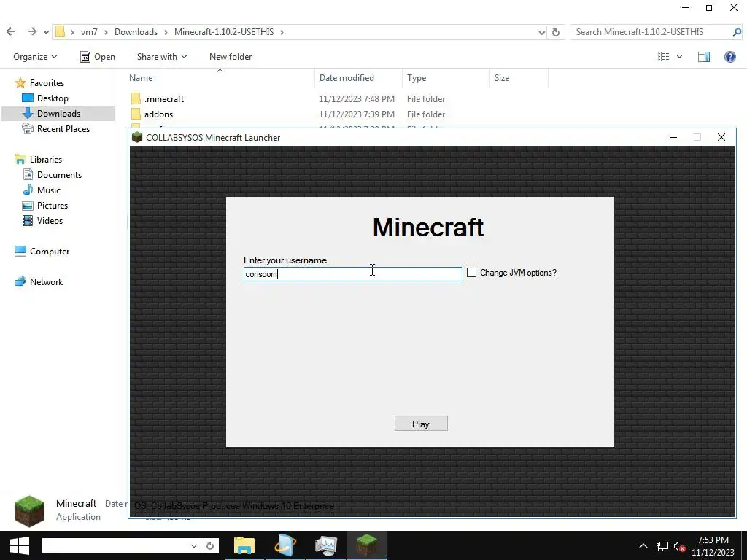Open the taskbar clock and date
Image resolution: width=747 pixels, height=560 pixels.
tap(713, 546)
